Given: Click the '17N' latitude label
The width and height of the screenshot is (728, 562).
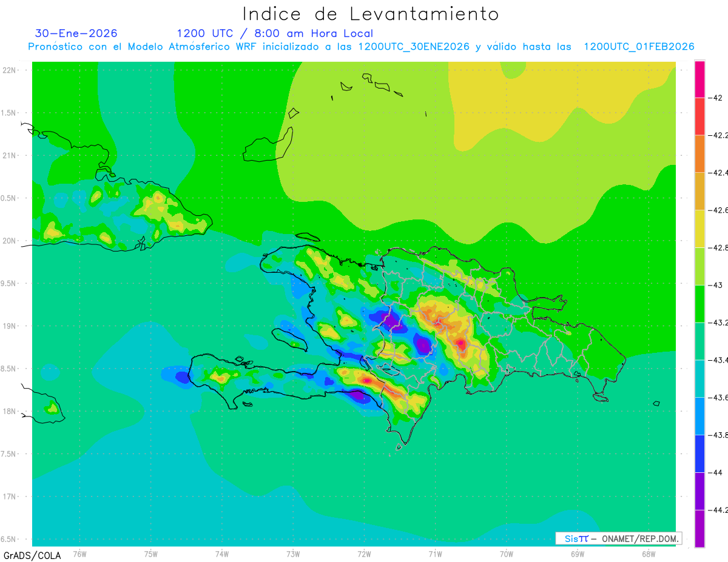Looking at the screenshot, I should [x=10, y=497].
